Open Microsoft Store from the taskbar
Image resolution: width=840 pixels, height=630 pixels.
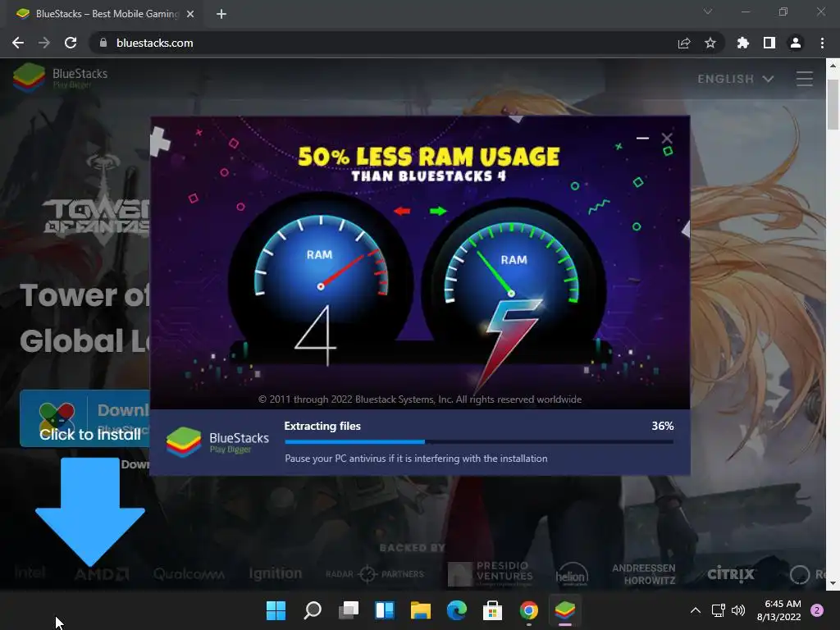(492, 610)
